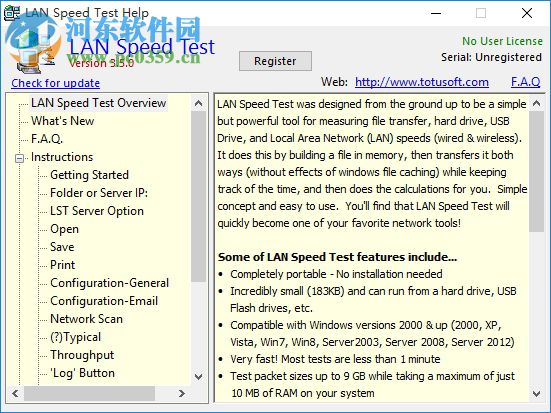
Task: Visit the http://www.totusoft.com link
Action: point(422,82)
